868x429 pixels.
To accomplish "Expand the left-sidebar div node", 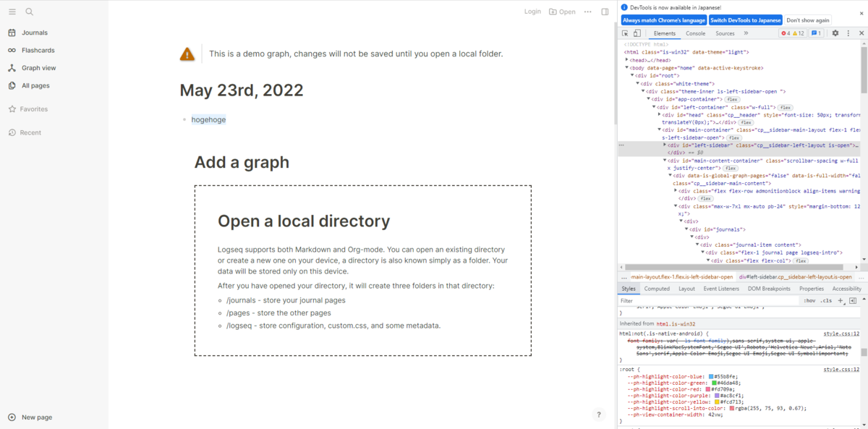I will pos(665,145).
